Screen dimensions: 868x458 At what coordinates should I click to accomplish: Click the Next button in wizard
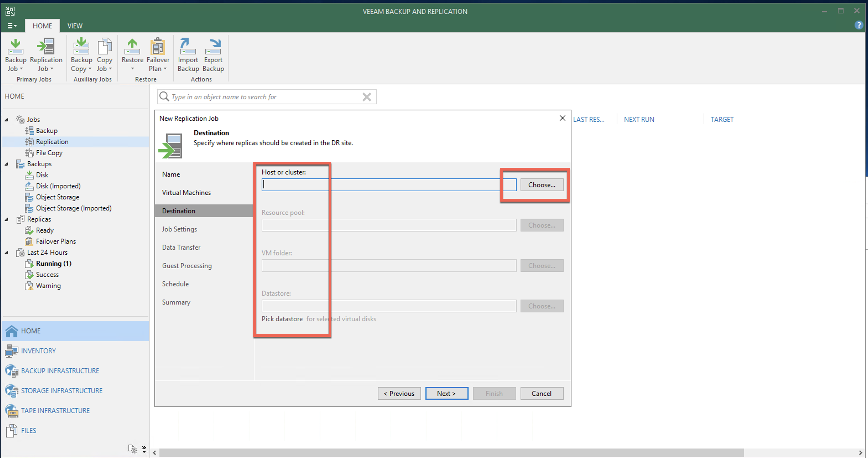(x=446, y=393)
